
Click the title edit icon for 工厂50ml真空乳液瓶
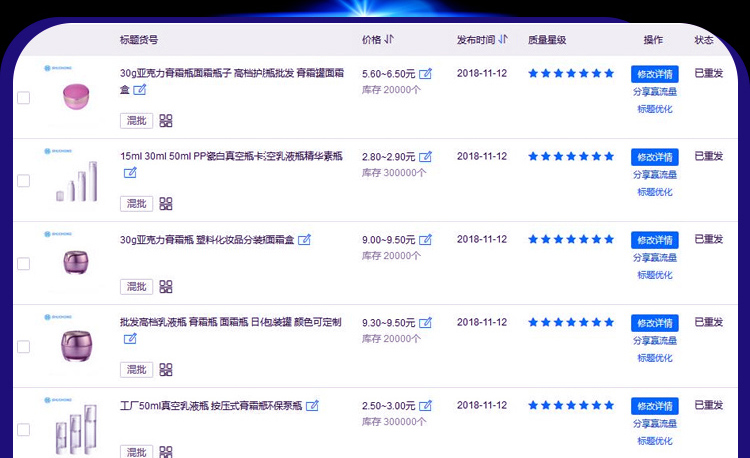(x=313, y=406)
